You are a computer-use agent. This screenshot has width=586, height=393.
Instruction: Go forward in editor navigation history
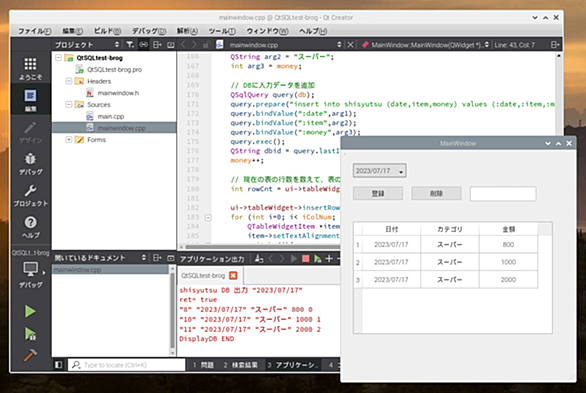[194, 44]
